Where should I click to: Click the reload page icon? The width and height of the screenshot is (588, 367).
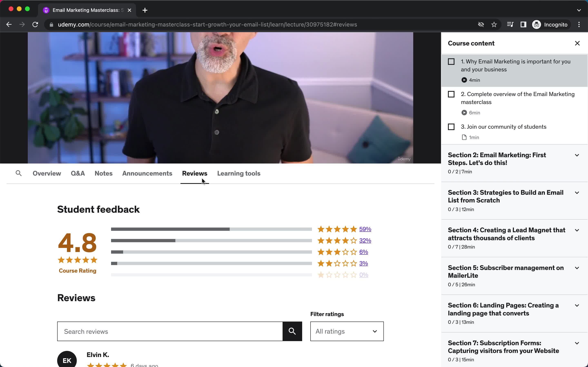click(36, 24)
